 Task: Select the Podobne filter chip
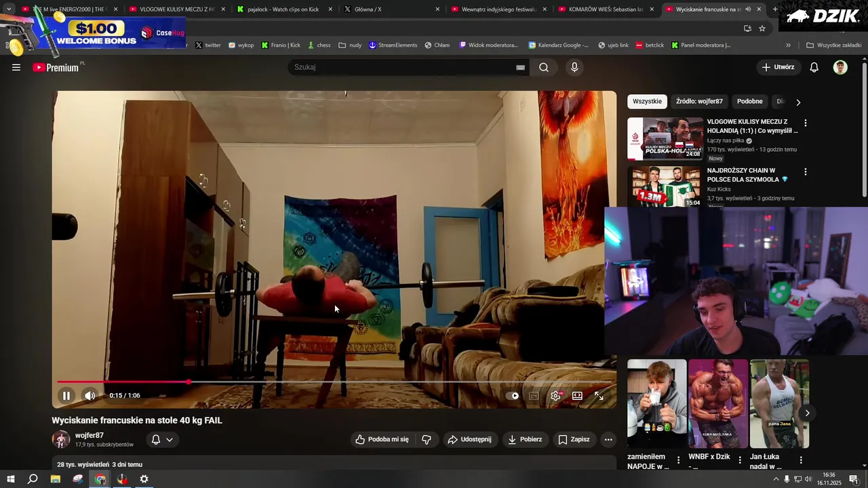click(x=750, y=102)
